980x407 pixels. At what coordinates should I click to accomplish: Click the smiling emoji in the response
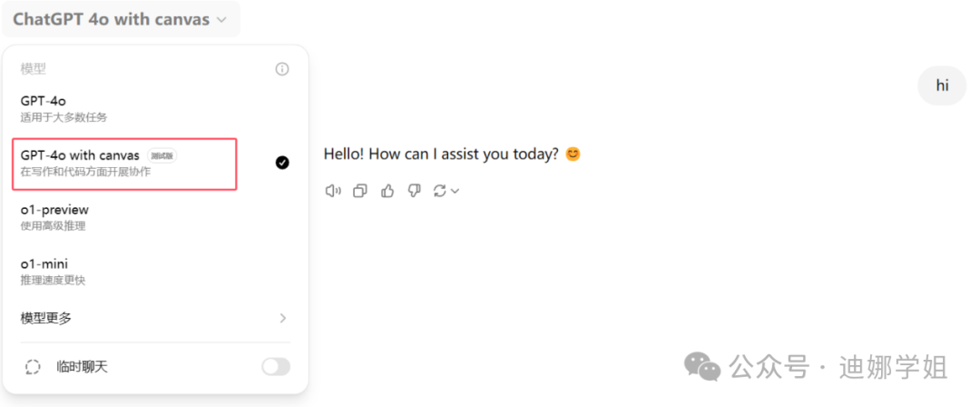(573, 154)
